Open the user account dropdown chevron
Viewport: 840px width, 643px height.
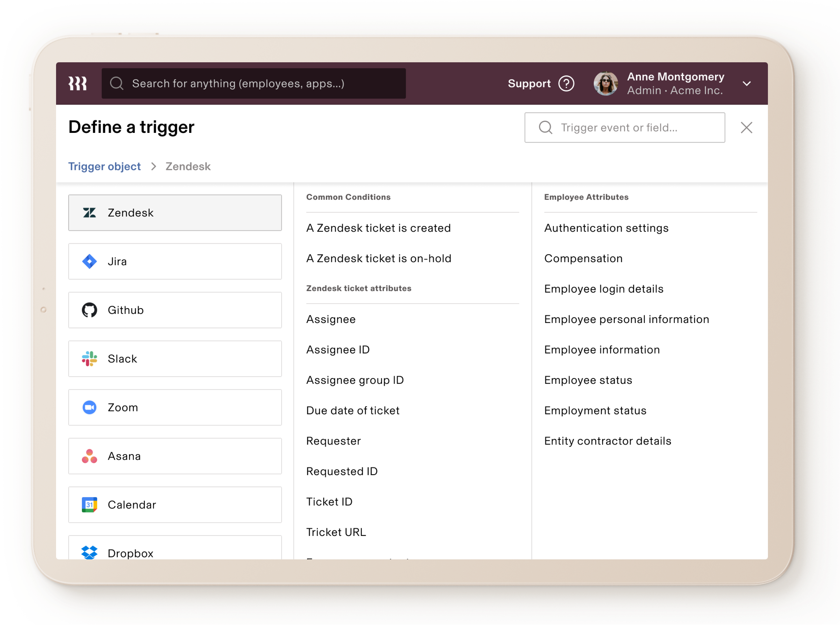pos(747,83)
